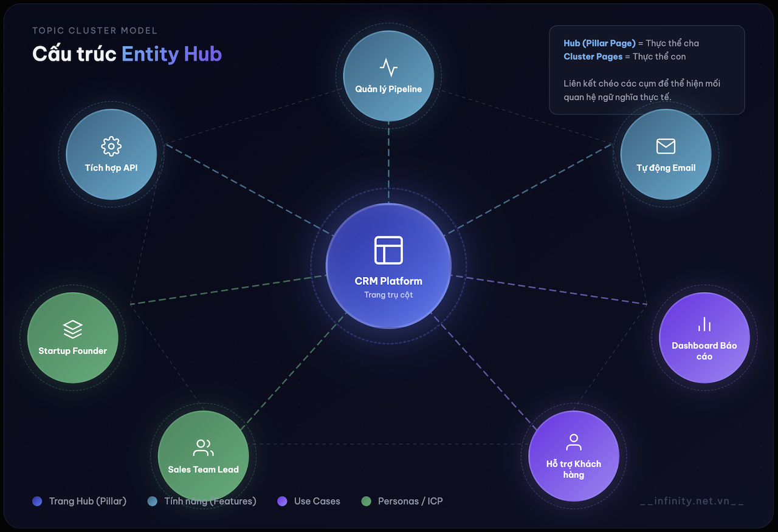Click the dark blue Trang Hub legend dot

38,502
